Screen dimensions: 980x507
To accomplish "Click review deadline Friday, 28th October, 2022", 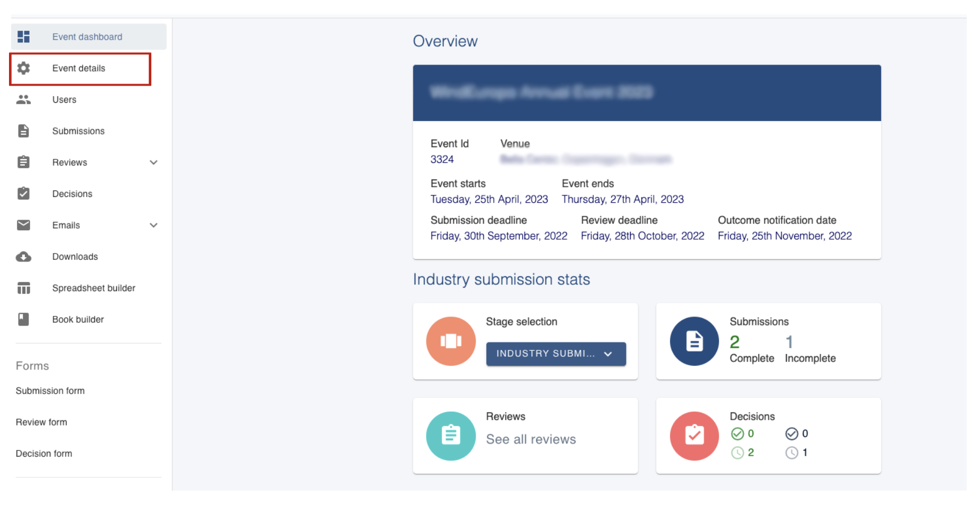I will (x=642, y=236).
